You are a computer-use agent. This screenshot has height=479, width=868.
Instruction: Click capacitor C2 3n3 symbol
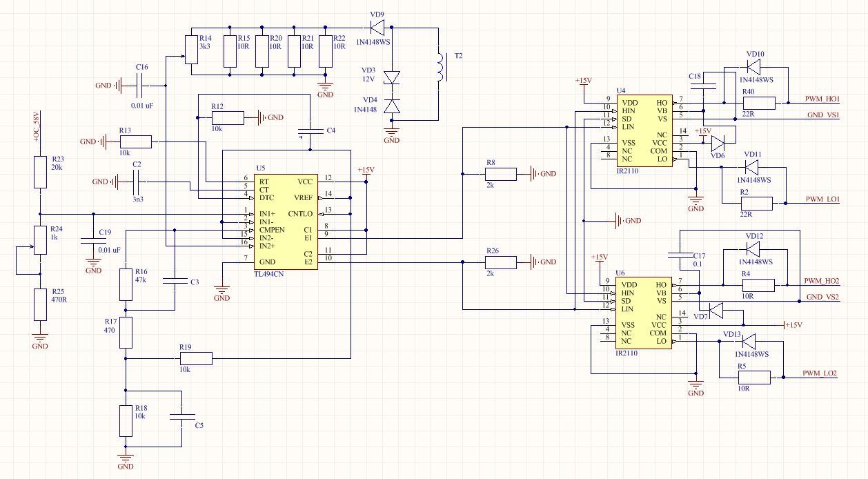(x=136, y=182)
